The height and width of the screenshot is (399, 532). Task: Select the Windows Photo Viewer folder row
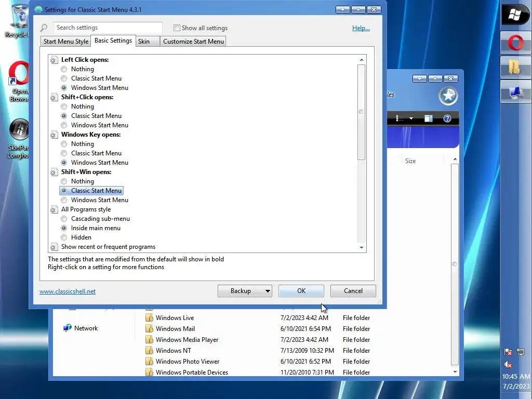[258, 362]
